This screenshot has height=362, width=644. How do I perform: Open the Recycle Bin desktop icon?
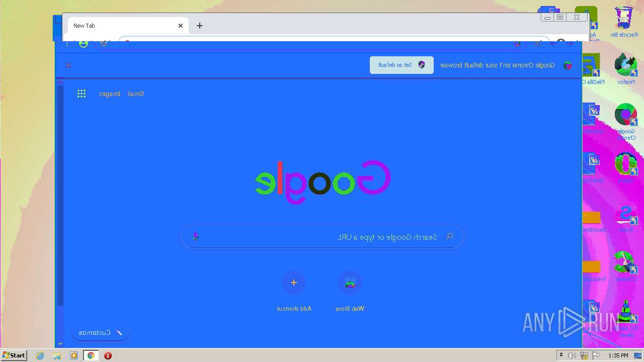pyautogui.click(x=624, y=22)
